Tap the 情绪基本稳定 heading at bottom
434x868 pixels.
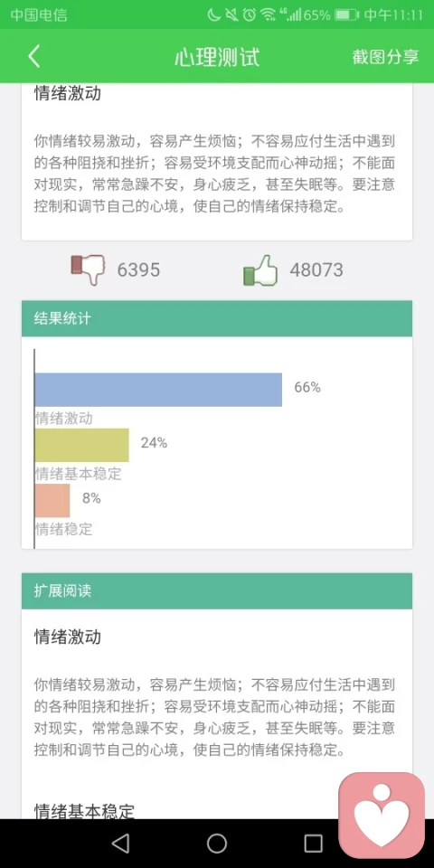tap(84, 812)
